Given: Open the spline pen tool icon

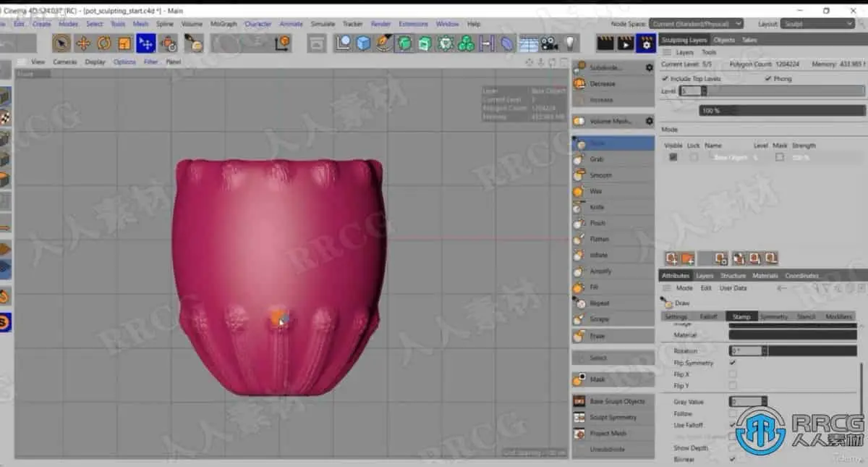Looking at the screenshot, I should (383, 43).
